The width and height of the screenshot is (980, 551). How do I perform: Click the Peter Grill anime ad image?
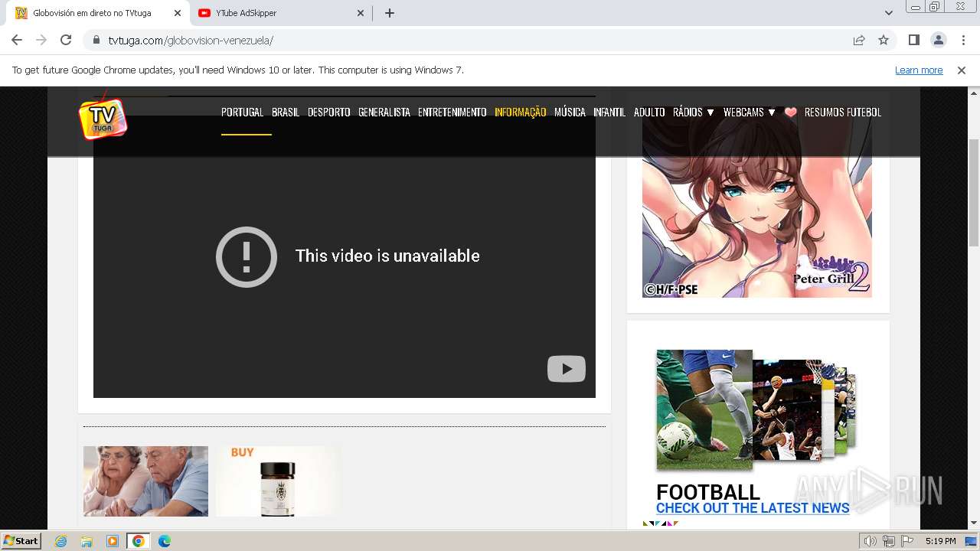[757, 201]
